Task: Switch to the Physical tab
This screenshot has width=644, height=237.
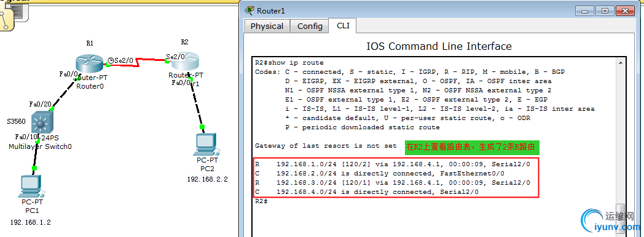Action: click(x=267, y=26)
